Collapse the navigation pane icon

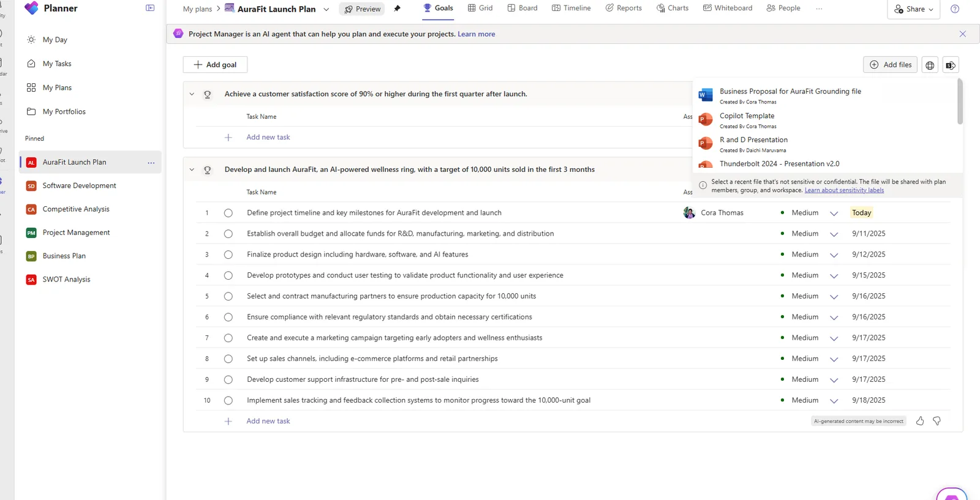[150, 8]
